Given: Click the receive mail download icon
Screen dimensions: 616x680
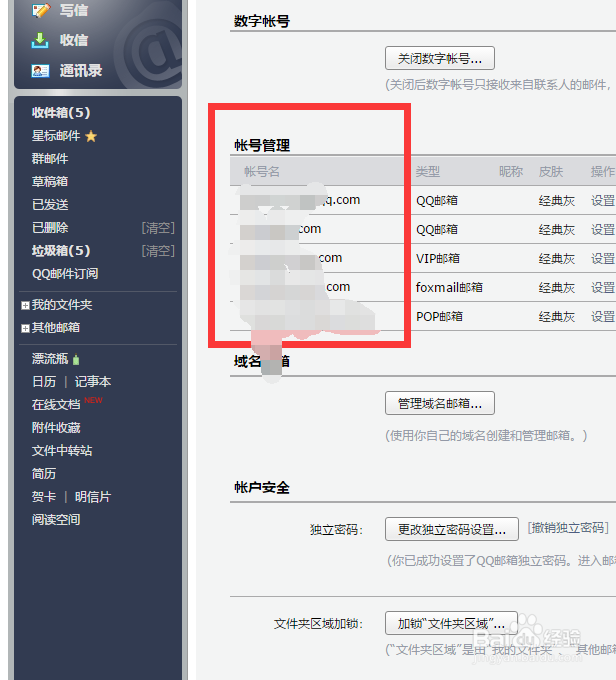Looking at the screenshot, I should coord(40,40).
